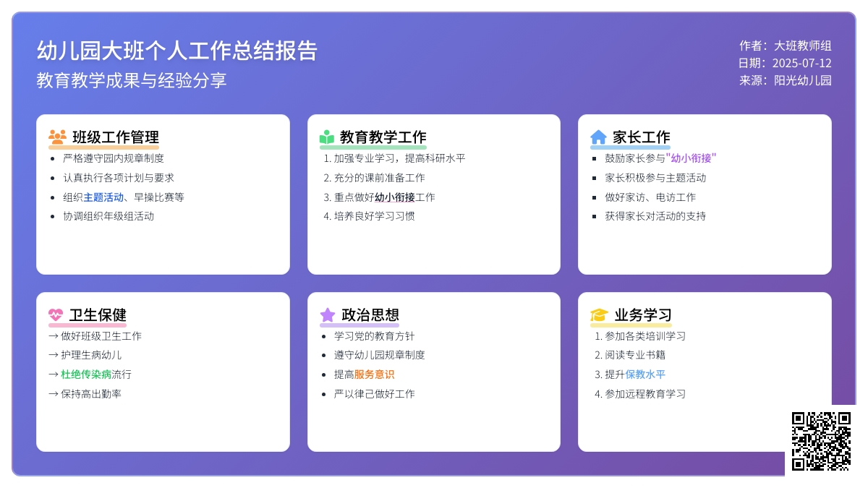Click the green 杜绝传染病 text
This screenshot has width=868, height=488.
[86, 374]
